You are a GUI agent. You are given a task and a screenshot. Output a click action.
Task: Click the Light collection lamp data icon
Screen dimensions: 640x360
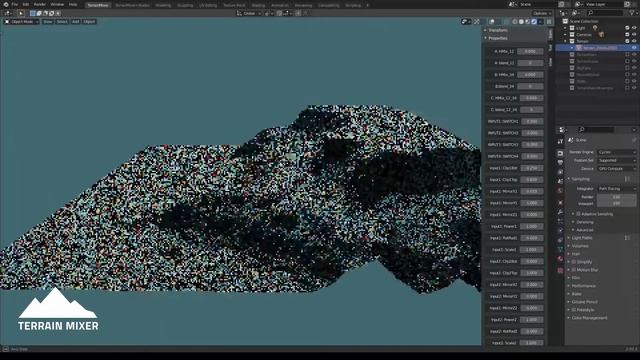coord(595,28)
